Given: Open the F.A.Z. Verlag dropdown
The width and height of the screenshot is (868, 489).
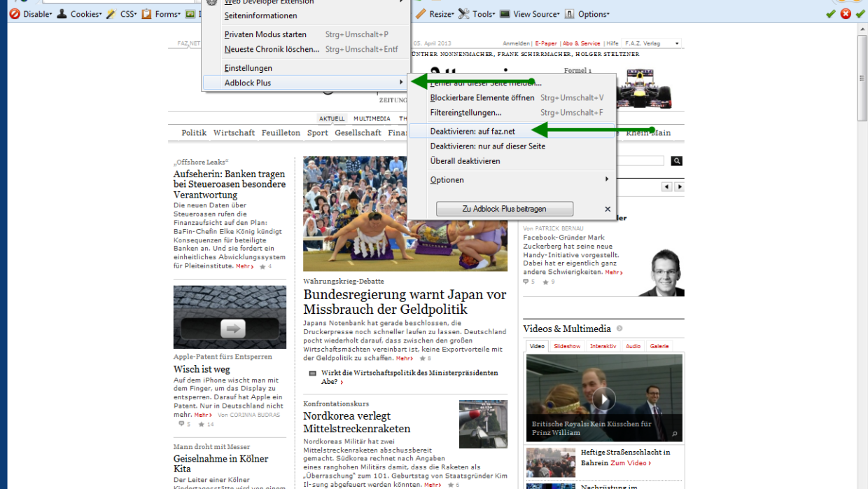Looking at the screenshot, I should coord(651,43).
